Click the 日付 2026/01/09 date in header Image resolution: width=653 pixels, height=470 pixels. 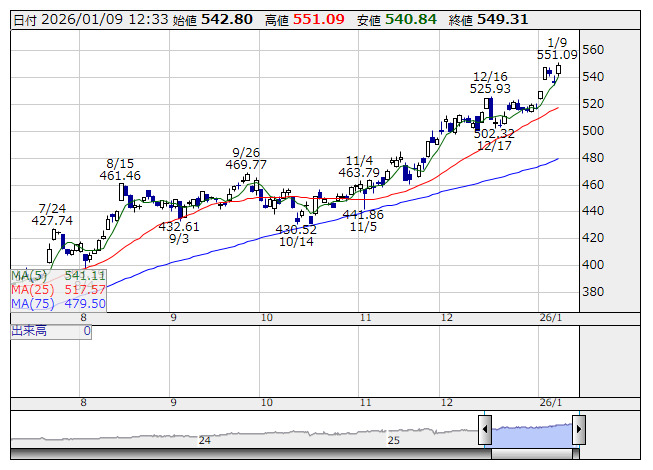point(70,19)
